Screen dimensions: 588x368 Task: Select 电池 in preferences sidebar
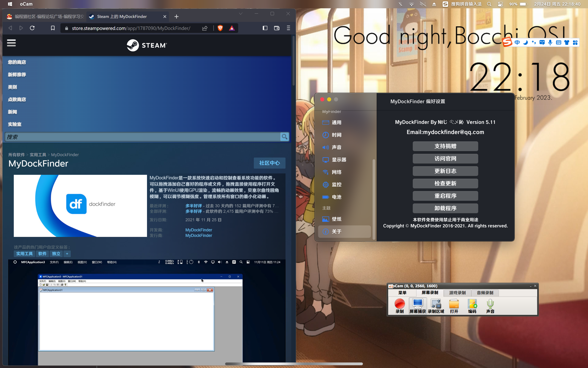345,197
